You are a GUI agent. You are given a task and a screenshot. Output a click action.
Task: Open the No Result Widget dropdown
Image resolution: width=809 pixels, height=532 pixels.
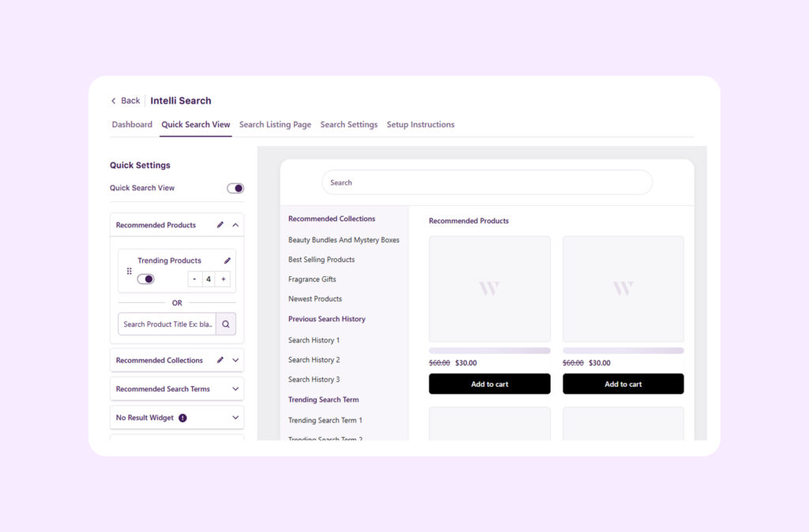235,417
